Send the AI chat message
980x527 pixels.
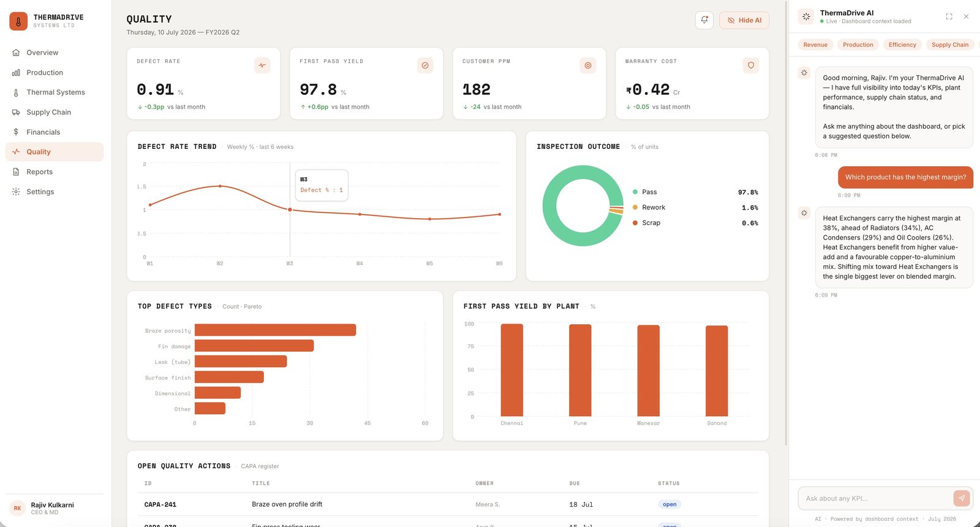click(962, 498)
